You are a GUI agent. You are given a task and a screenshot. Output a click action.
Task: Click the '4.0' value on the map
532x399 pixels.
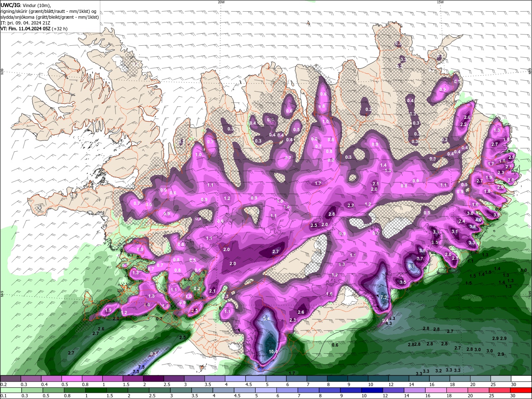click(x=478, y=220)
